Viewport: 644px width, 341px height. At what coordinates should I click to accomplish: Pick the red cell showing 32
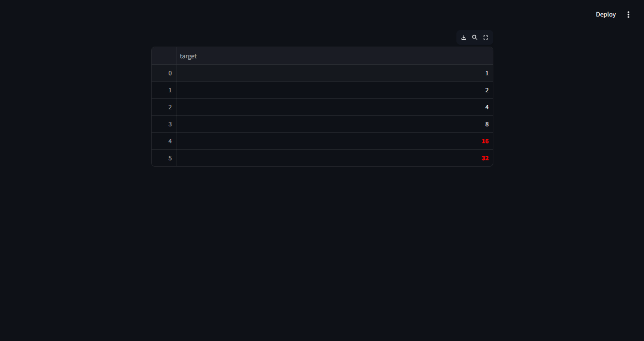point(334,158)
